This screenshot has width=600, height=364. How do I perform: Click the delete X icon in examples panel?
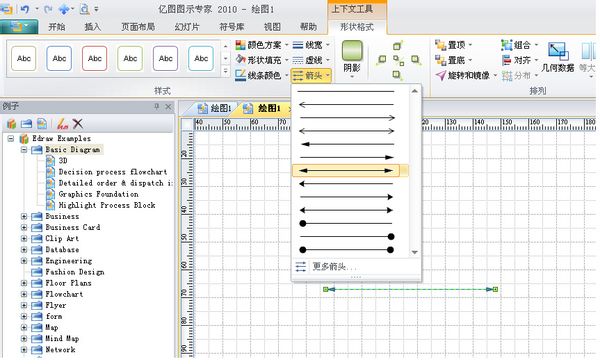coord(78,124)
